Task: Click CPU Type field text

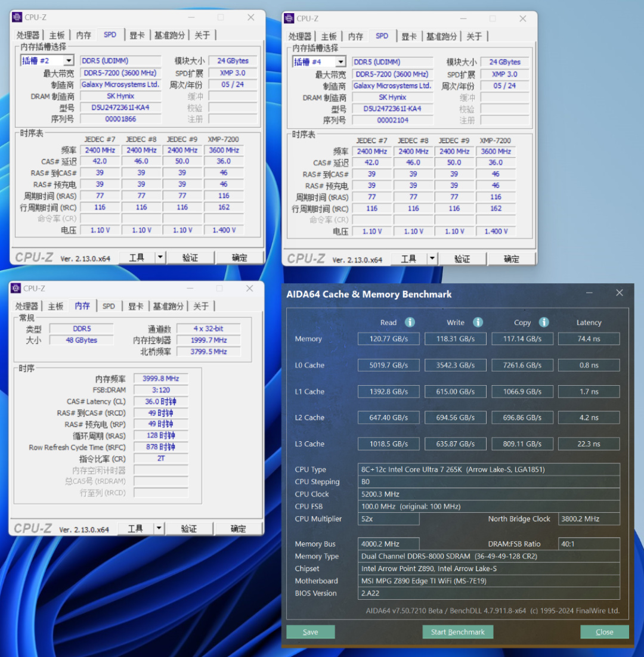Action: (488, 469)
